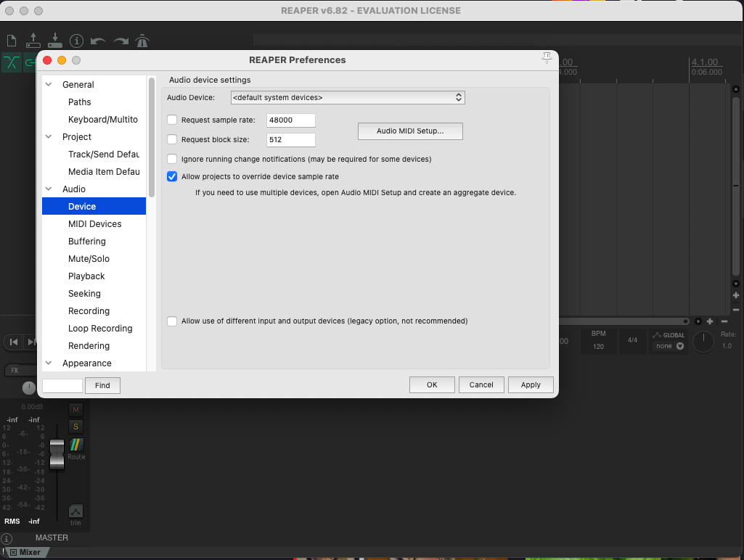The image size is (744, 560).
Task: Select Paths in the preferences tree
Action: [x=79, y=102]
